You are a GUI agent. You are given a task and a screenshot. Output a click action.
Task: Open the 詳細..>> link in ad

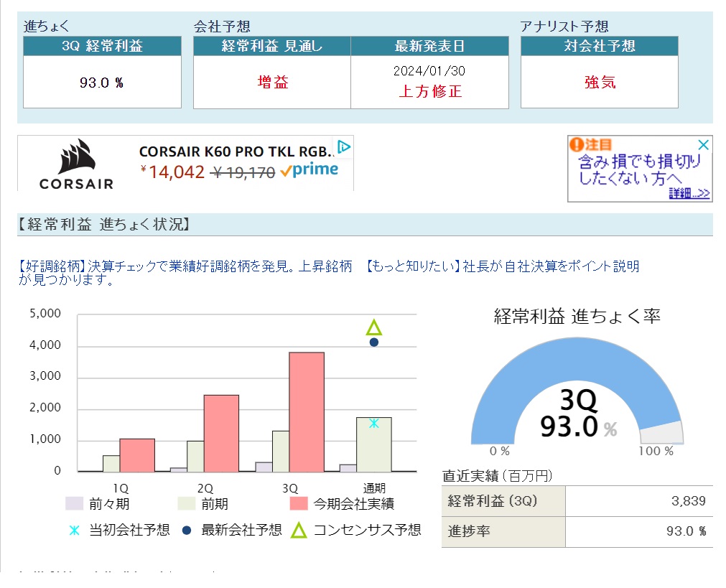point(689,193)
